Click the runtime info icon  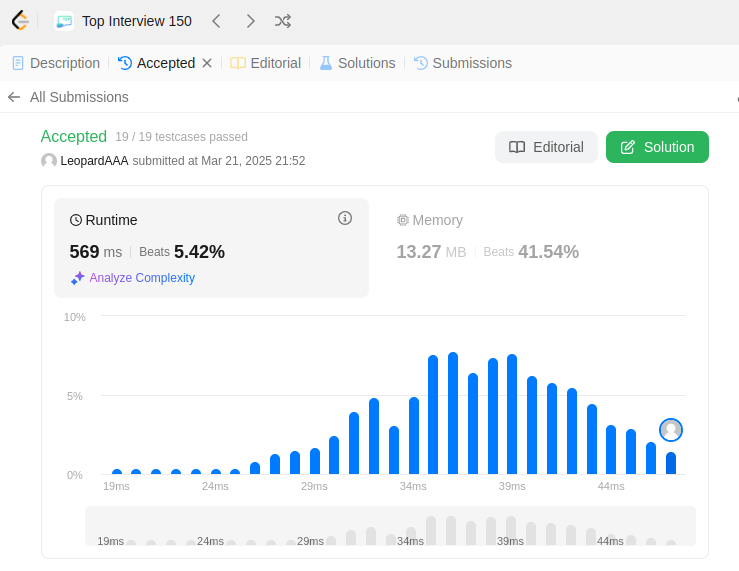tap(345, 218)
